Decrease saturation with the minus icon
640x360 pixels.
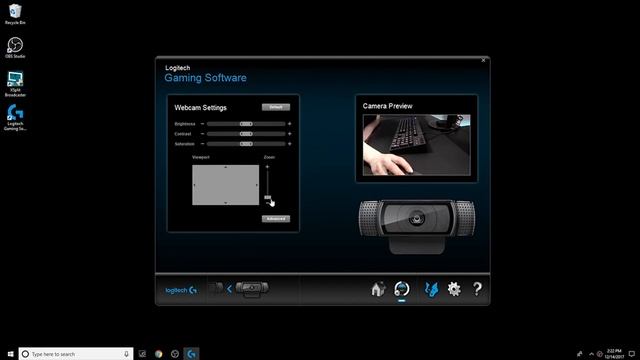click(x=202, y=144)
